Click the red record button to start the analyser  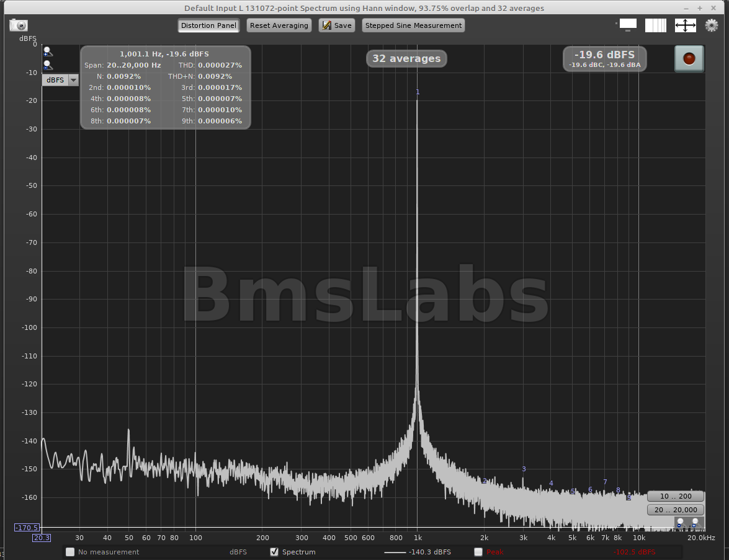click(689, 58)
